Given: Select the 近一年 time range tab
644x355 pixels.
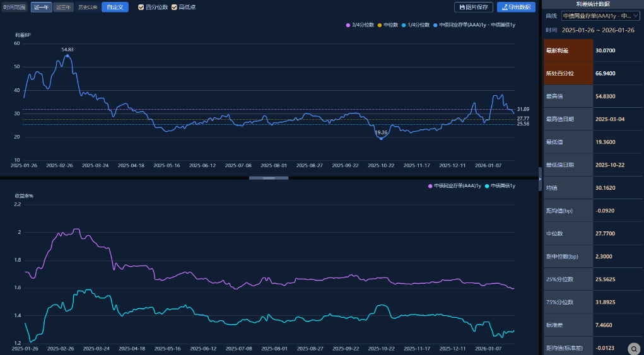Looking at the screenshot, I should click(x=41, y=7).
